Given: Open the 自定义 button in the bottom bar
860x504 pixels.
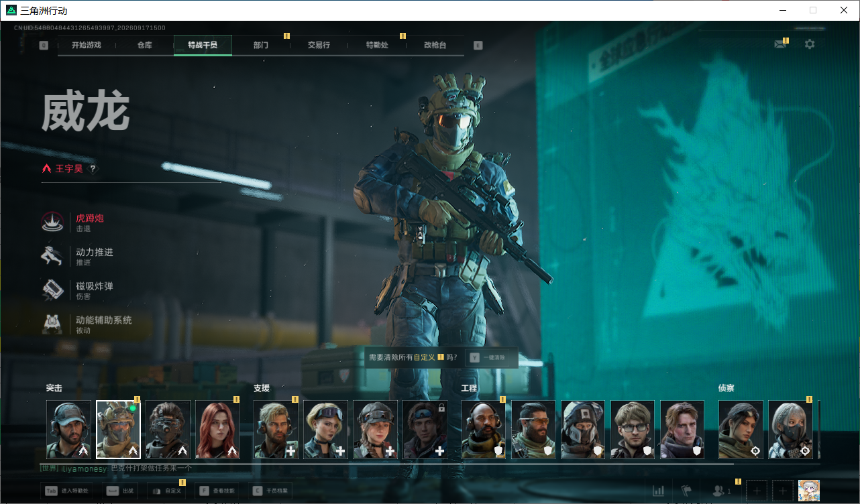Looking at the screenshot, I should pos(166,491).
